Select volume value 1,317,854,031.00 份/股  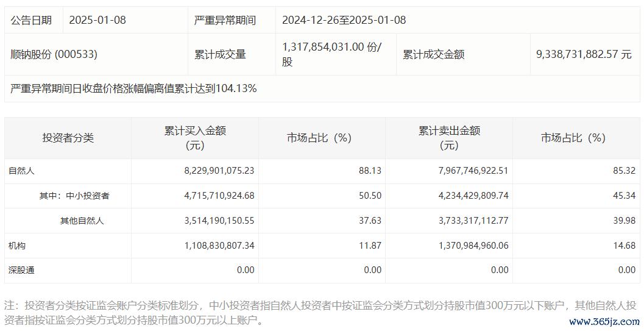click(332, 54)
